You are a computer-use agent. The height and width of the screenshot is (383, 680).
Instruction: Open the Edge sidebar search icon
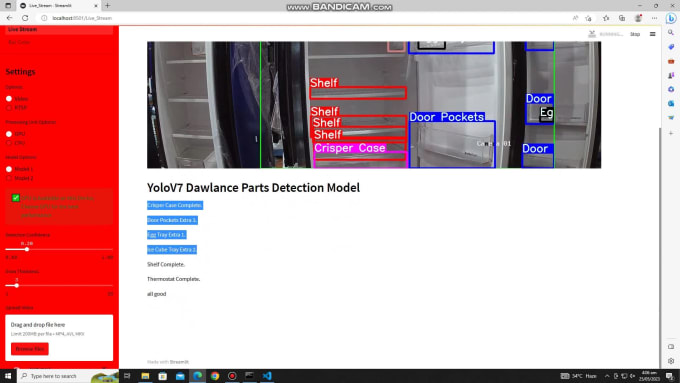[x=671, y=33]
